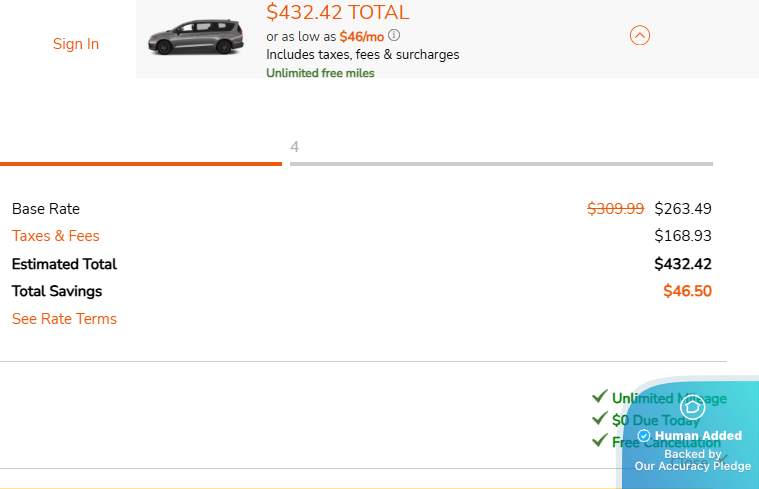This screenshot has width=759, height=489.
Task: Click the crossed-out $309.99 base rate
Action: [615, 209]
